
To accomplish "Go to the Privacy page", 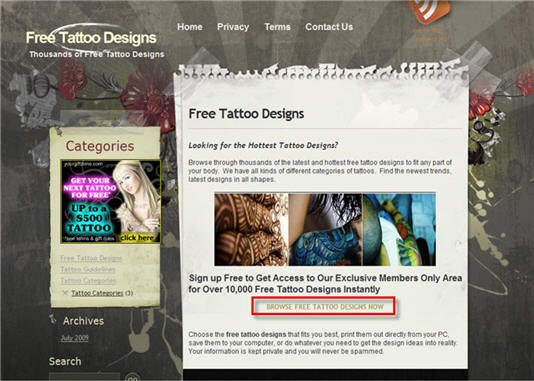I will tap(233, 27).
